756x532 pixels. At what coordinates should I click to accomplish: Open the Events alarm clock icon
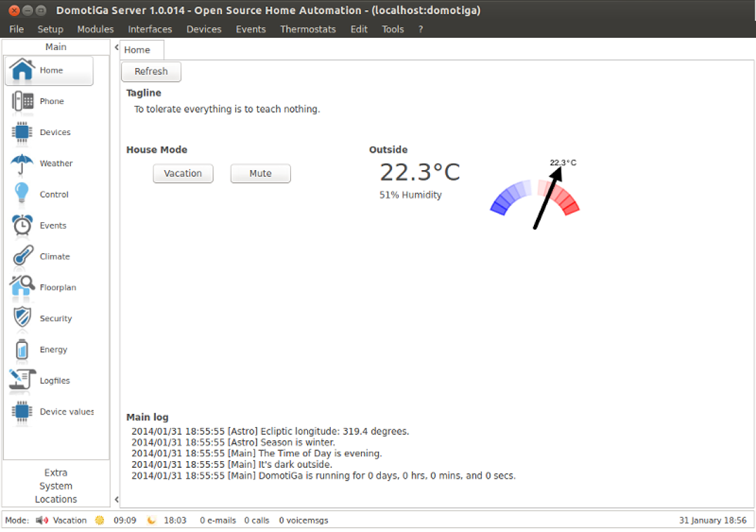pos(22,225)
